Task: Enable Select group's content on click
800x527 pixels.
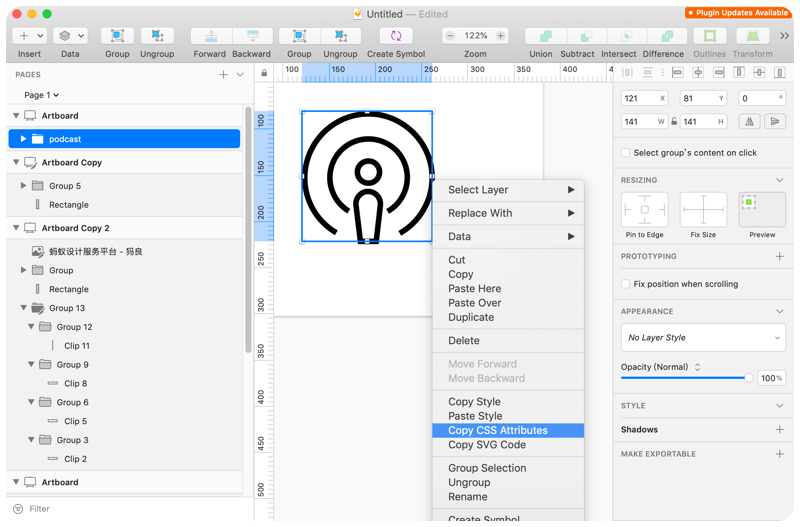Action: [x=625, y=153]
